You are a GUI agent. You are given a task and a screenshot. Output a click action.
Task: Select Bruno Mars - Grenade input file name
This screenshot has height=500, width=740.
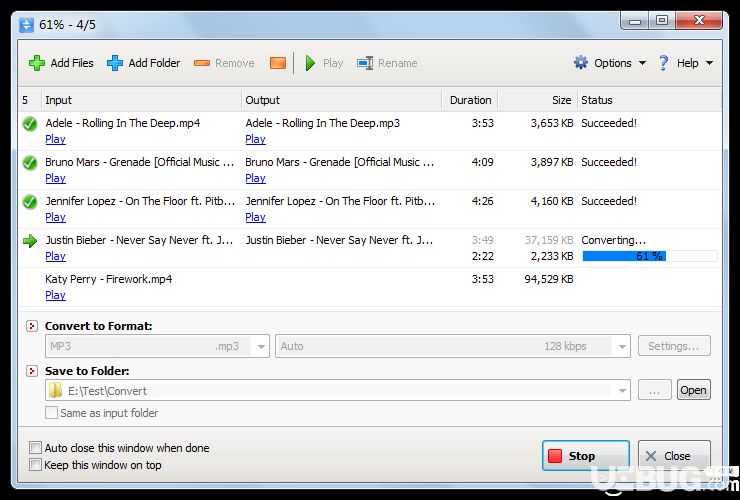pyautogui.click(x=140, y=162)
